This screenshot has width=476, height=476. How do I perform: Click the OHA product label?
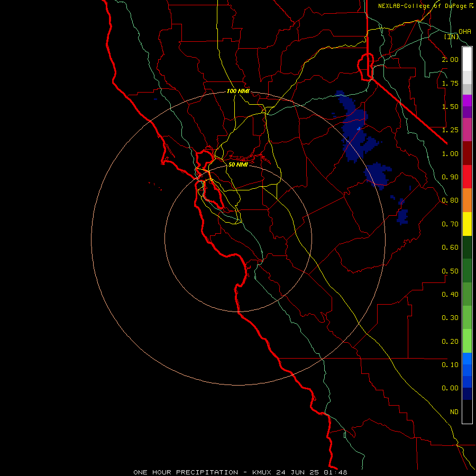point(465,31)
